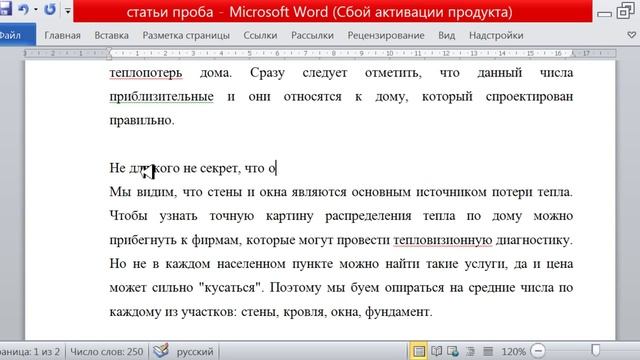Open word count via Число слов: 250
Image resolution: width=640 pixels, height=360 pixels.
pos(107,351)
